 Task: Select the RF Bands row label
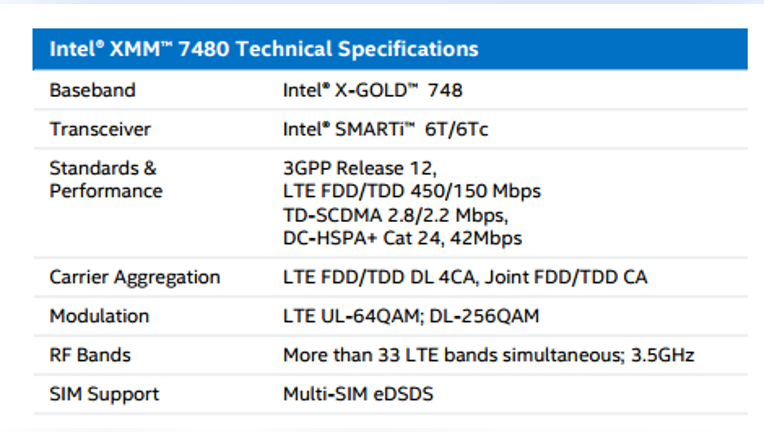pos(90,355)
